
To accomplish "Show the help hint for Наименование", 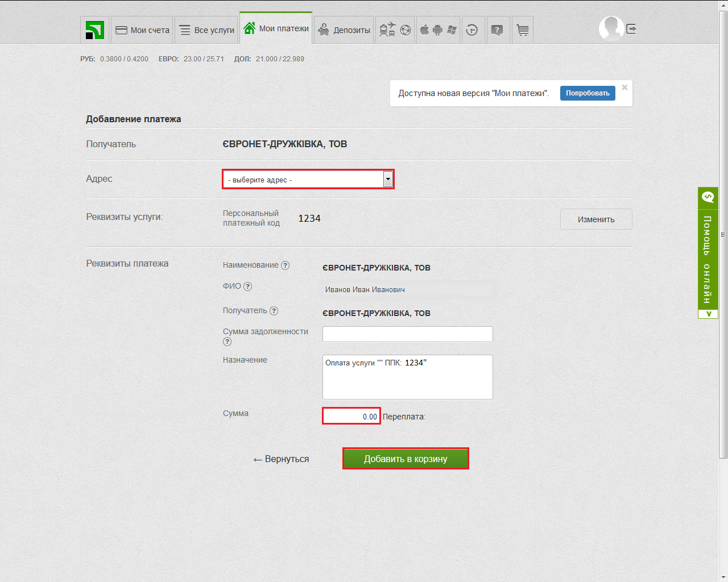I will [286, 265].
